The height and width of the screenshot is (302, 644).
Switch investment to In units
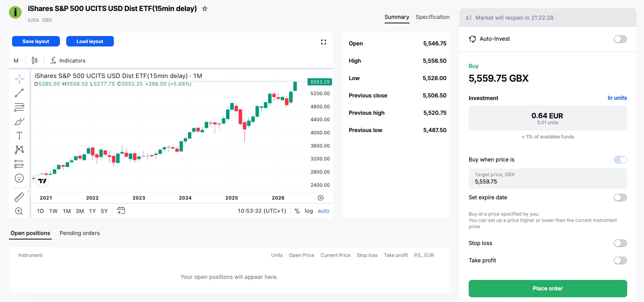[x=617, y=98]
